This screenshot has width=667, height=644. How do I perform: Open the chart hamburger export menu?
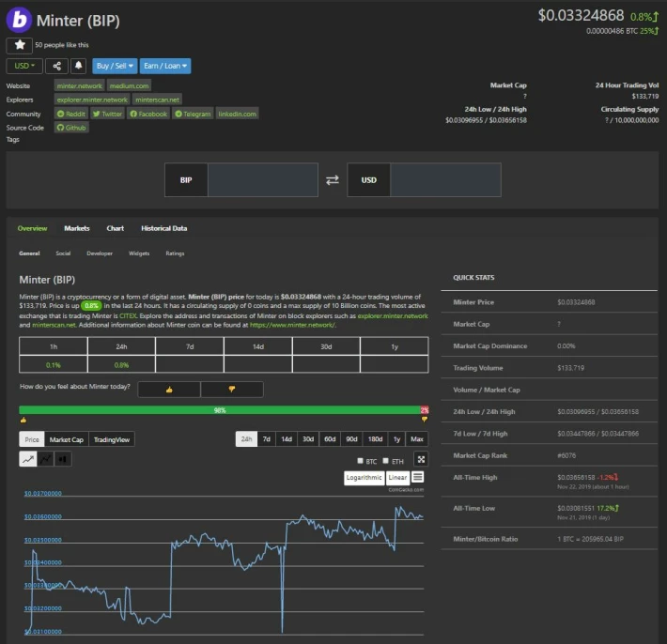coord(418,477)
